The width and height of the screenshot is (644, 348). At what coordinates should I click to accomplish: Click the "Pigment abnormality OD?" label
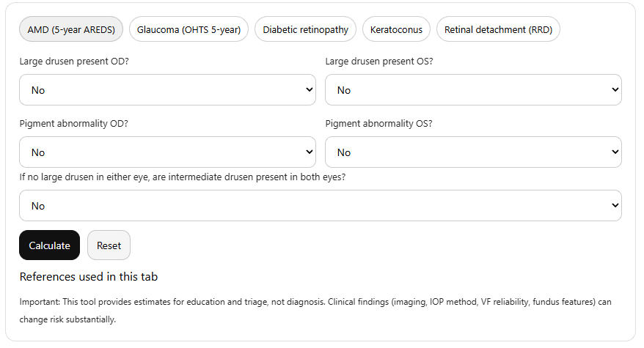74,124
